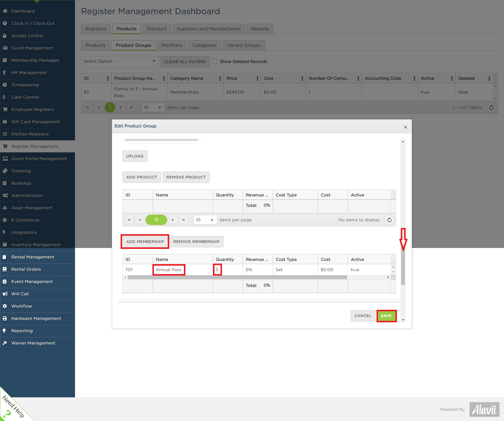Click the E-Commerce globe icon
Viewport: 504px width, 421px height.
click(x=5, y=220)
